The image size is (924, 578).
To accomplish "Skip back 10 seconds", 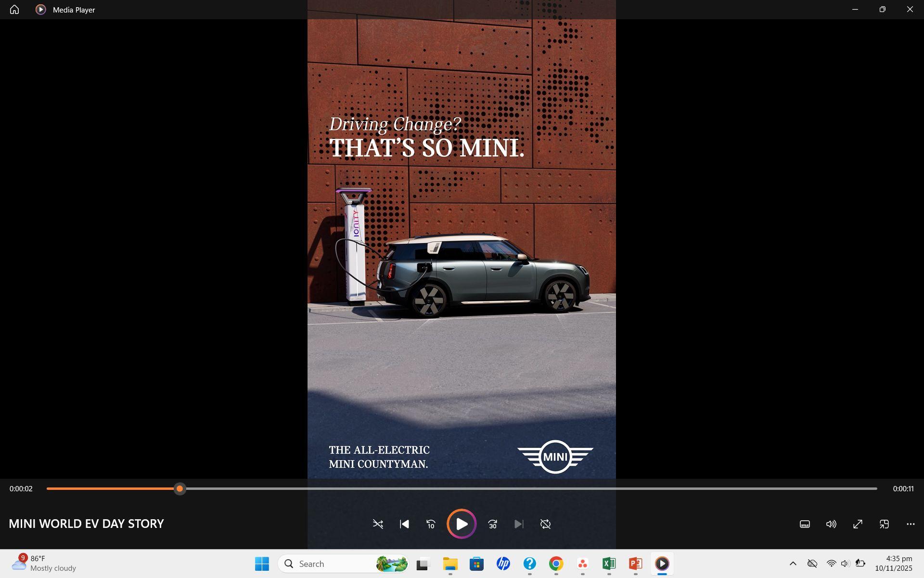I will [431, 524].
